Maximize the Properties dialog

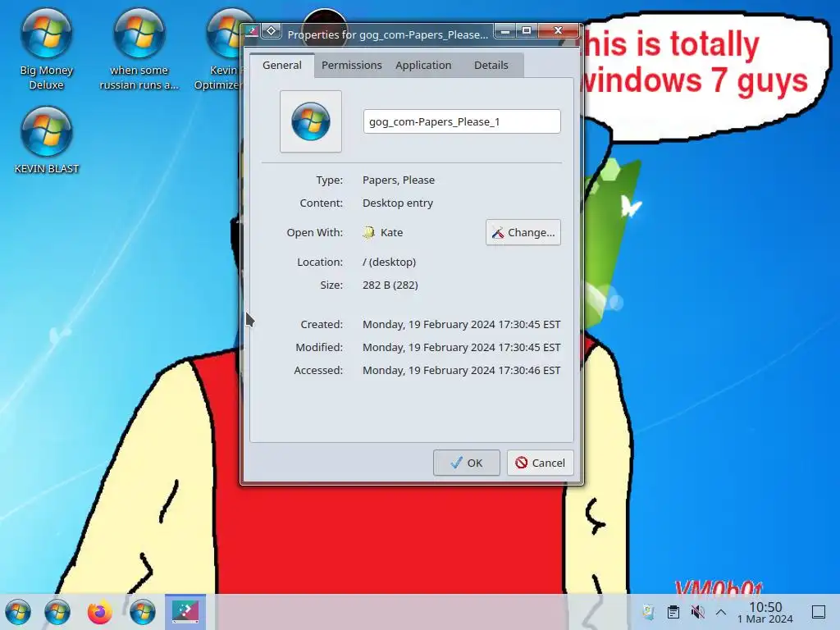(x=527, y=31)
